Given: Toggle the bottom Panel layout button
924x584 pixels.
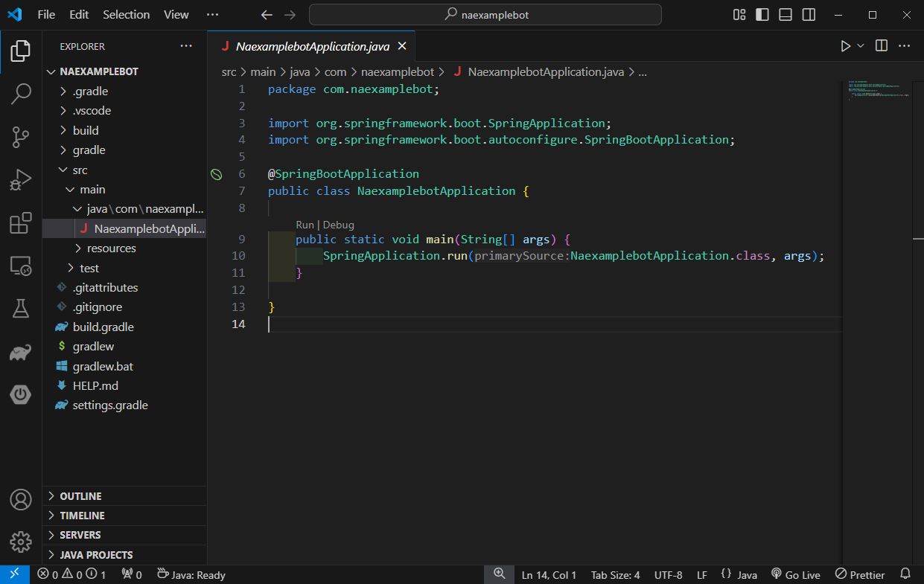Looking at the screenshot, I should [786, 15].
